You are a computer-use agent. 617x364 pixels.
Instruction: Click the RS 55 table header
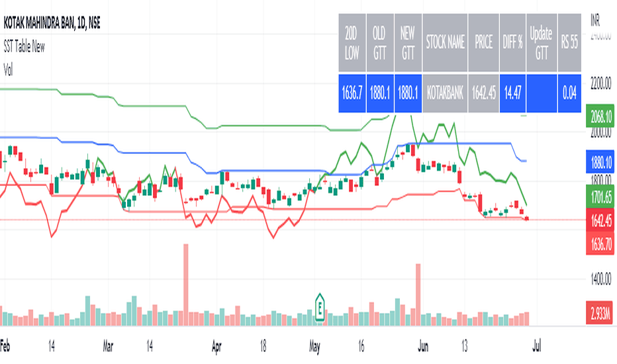pyautogui.click(x=569, y=42)
